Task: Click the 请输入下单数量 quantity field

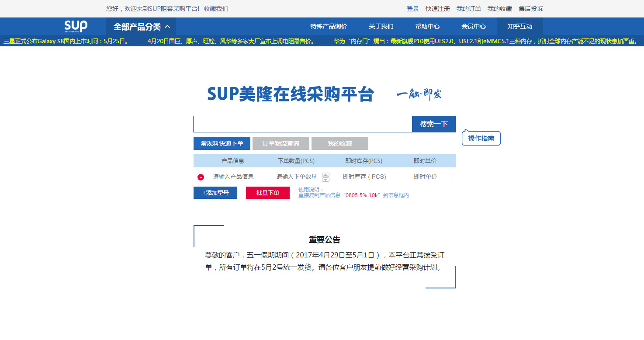Action: tap(297, 177)
